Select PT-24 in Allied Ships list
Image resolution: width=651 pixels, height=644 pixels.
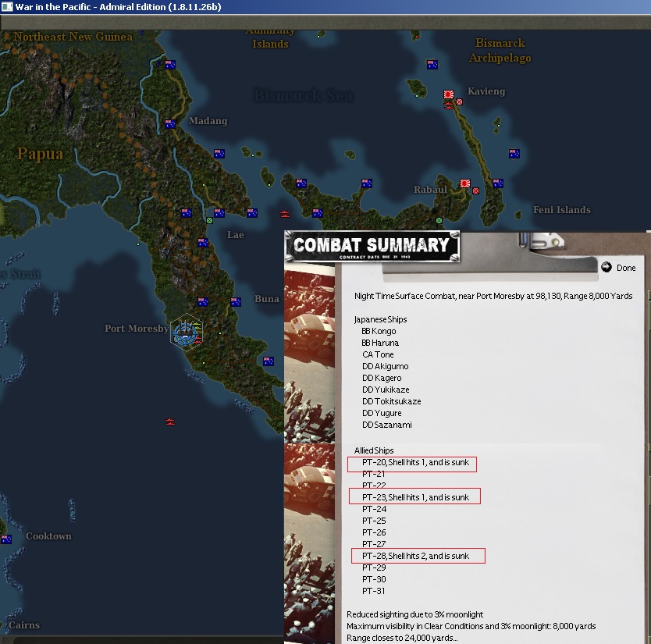(374, 509)
